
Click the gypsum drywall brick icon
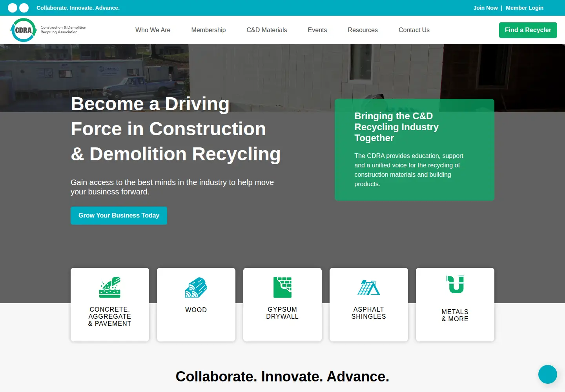pos(282,287)
